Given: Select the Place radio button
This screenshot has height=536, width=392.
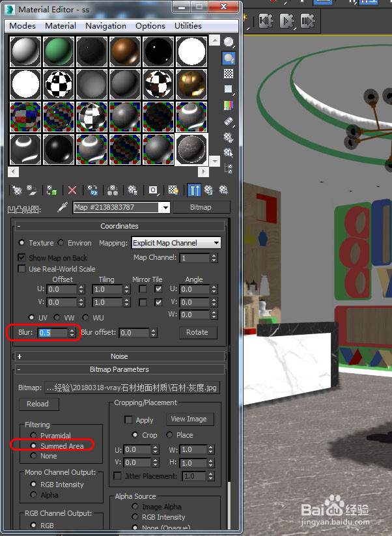Looking at the screenshot, I should (169, 435).
